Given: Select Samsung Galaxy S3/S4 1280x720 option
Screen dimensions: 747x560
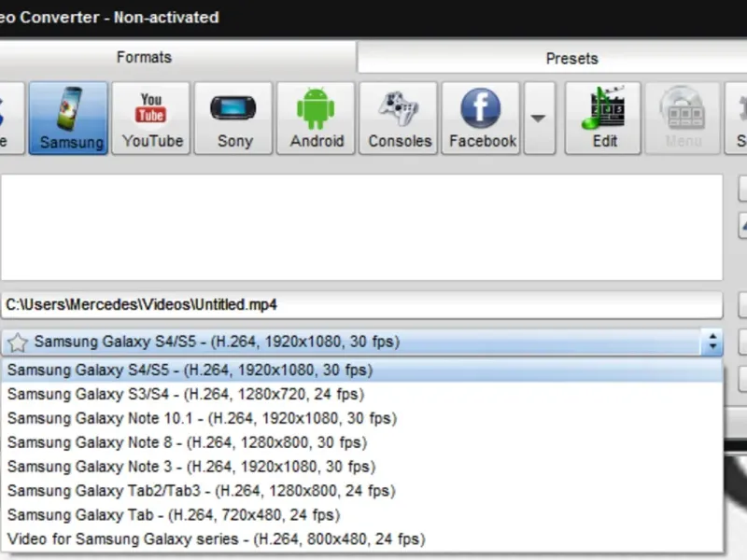Looking at the screenshot, I should coord(362,394).
